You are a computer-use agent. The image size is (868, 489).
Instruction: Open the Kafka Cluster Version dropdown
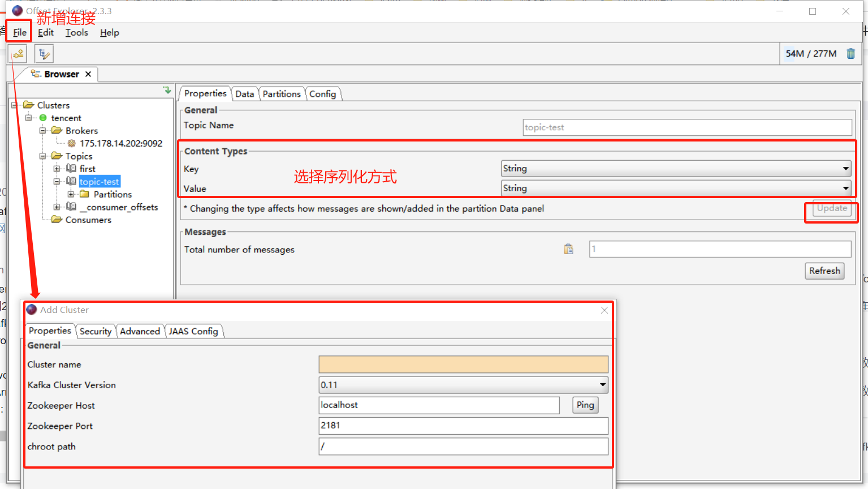[x=603, y=385]
